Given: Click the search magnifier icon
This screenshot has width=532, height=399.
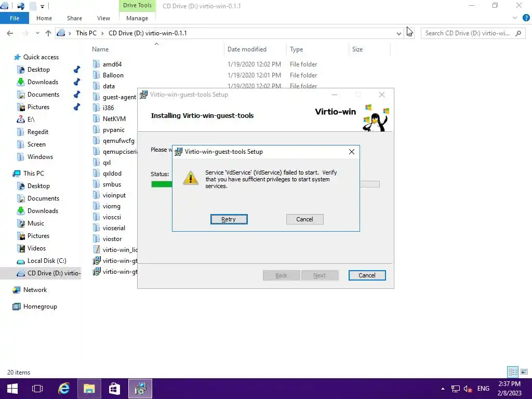Looking at the screenshot, I should click(x=518, y=33).
